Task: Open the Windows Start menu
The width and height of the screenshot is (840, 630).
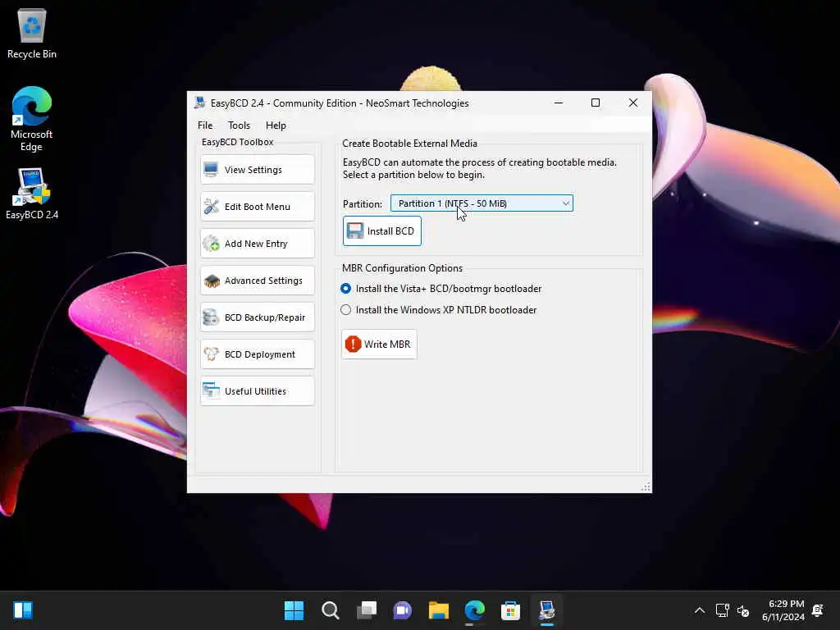Action: point(294,610)
